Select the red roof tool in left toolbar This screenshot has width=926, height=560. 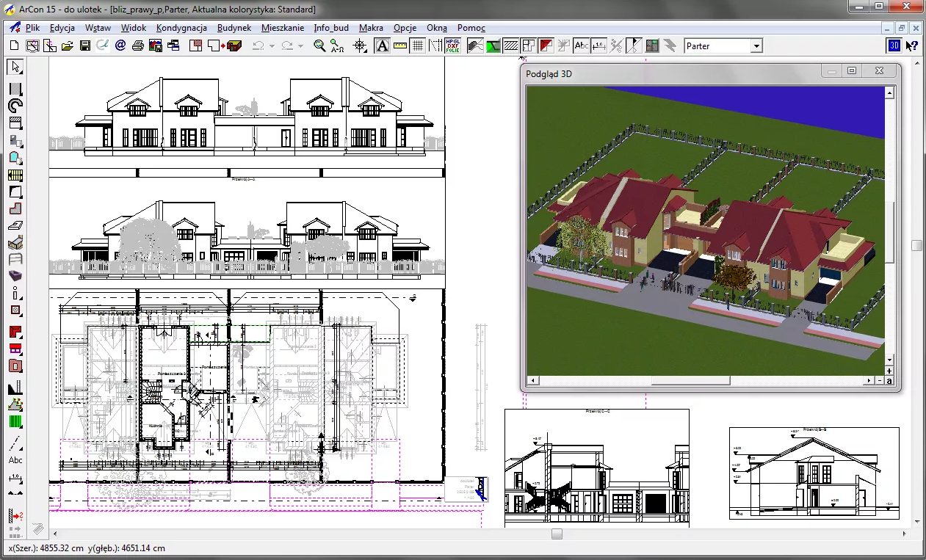(x=15, y=332)
